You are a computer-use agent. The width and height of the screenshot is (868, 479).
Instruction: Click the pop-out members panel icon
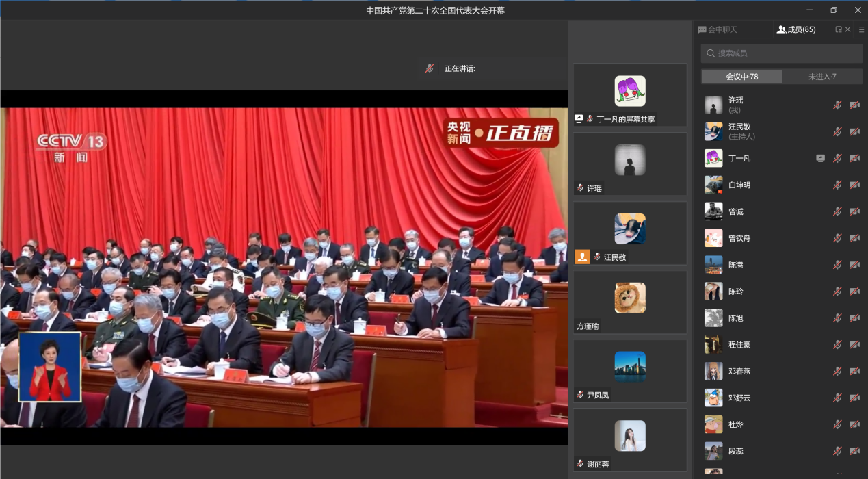pyautogui.click(x=839, y=29)
